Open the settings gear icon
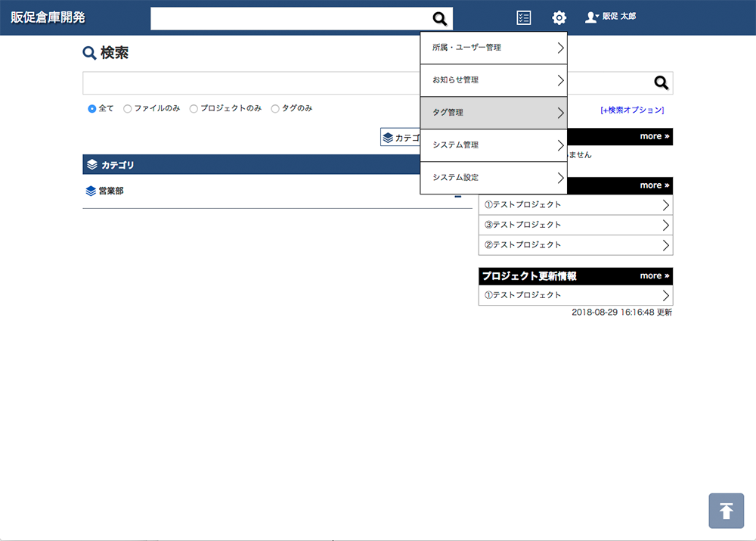The height and width of the screenshot is (541, 756). tap(559, 18)
